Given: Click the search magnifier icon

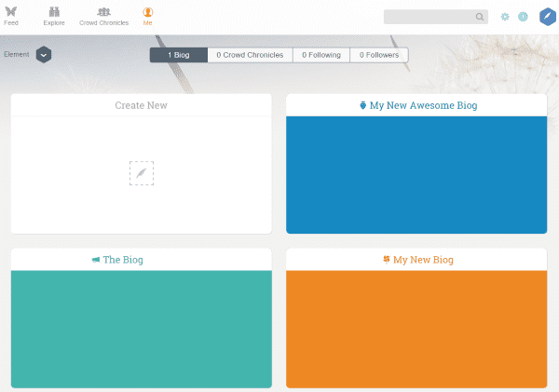Looking at the screenshot, I should click(480, 17).
